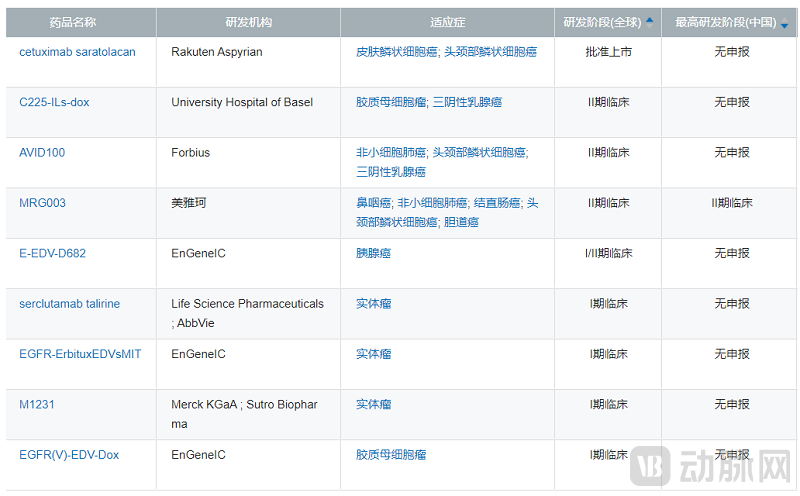800x496 pixels.
Task: Select University Hospital of Basel cell
Action: [242, 103]
